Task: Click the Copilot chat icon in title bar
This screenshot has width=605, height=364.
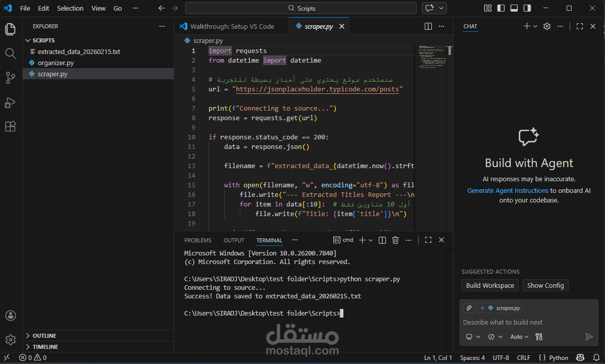Action: pos(429,8)
